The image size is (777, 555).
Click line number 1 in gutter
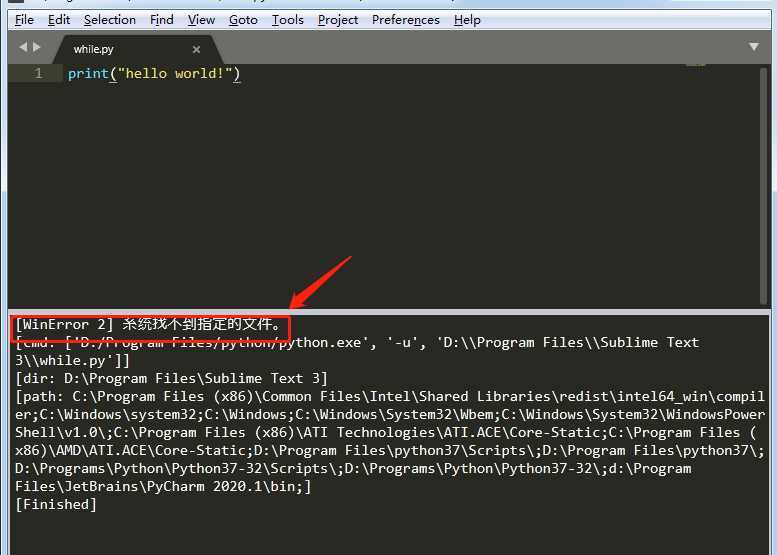click(38, 74)
